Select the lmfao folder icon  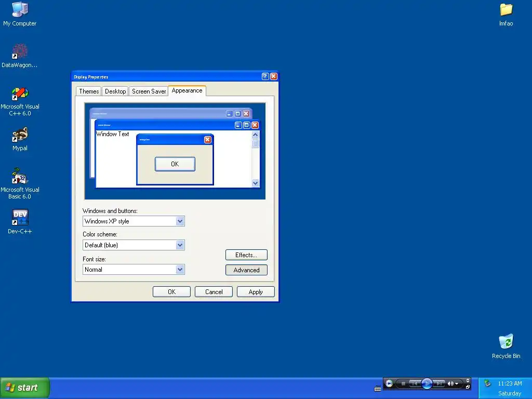pos(506,14)
